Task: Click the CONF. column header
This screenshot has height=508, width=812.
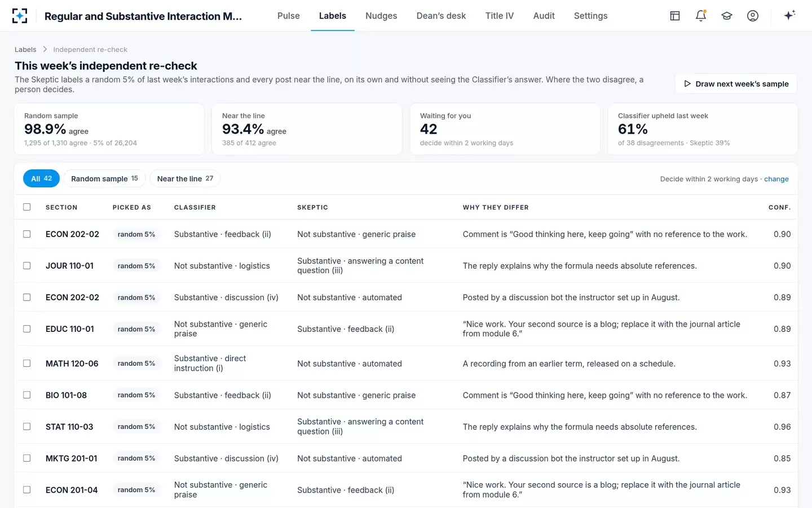Action: [x=779, y=208]
